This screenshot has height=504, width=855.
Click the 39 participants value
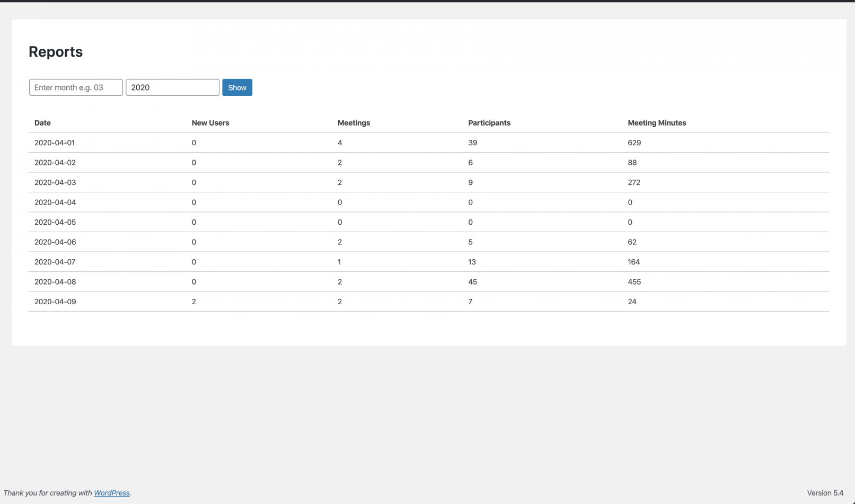pyautogui.click(x=472, y=143)
